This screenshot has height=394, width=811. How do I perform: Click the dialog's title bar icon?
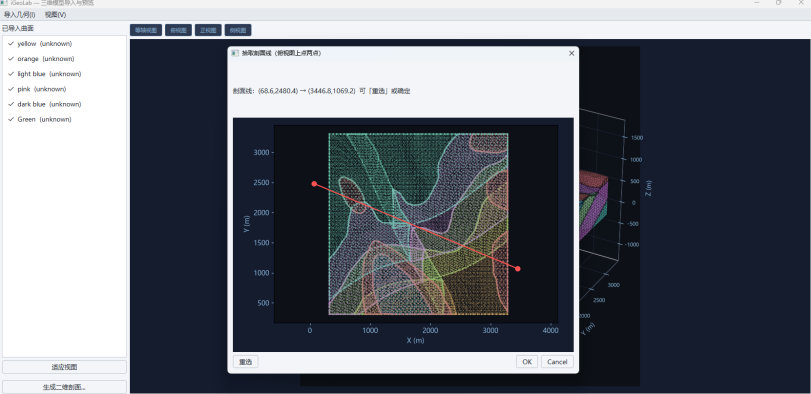click(x=235, y=53)
